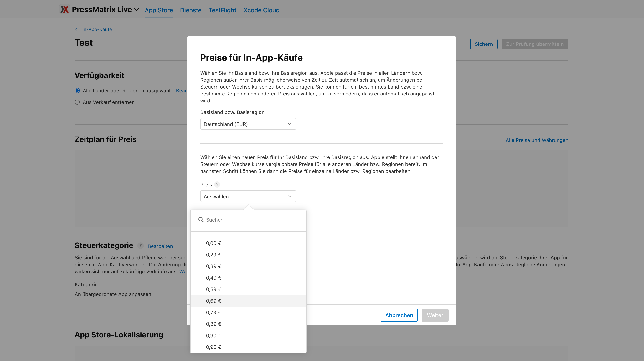The height and width of the screenshot is (361, 644).
Task: Click the magnifier icon in the search box
Action: [x=201, y=220]
